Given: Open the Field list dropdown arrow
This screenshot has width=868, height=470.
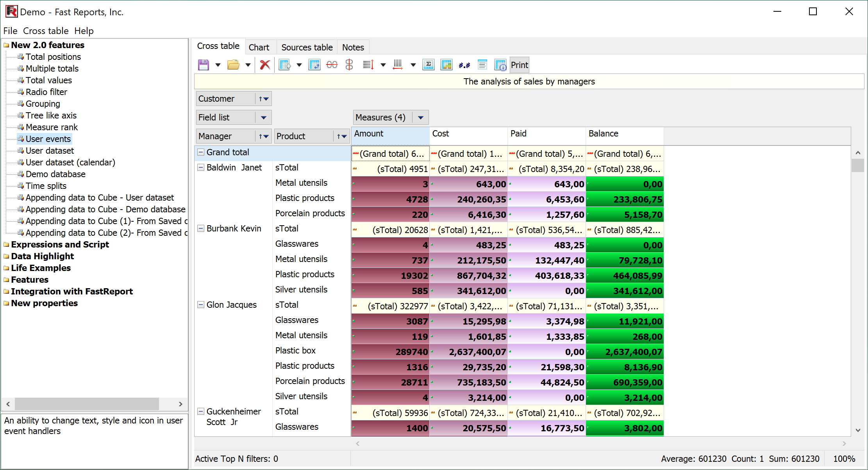Looking at the screenshot, I should tap(264, 117).
